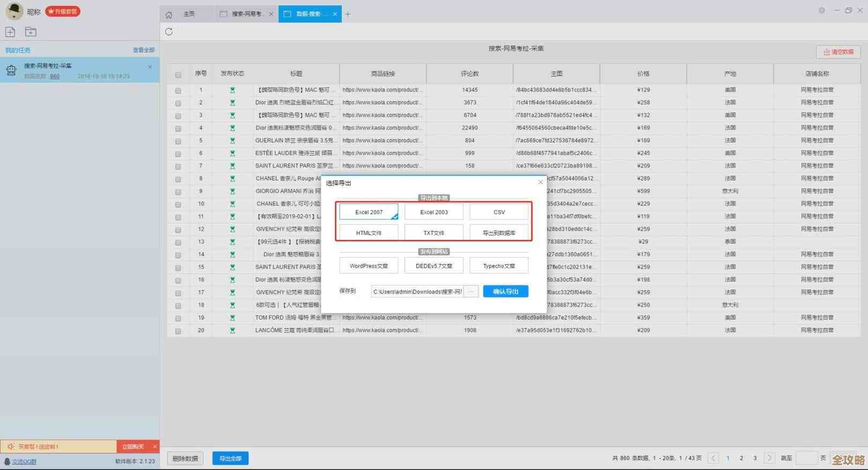Select the CSV export format

click(499, 213)
